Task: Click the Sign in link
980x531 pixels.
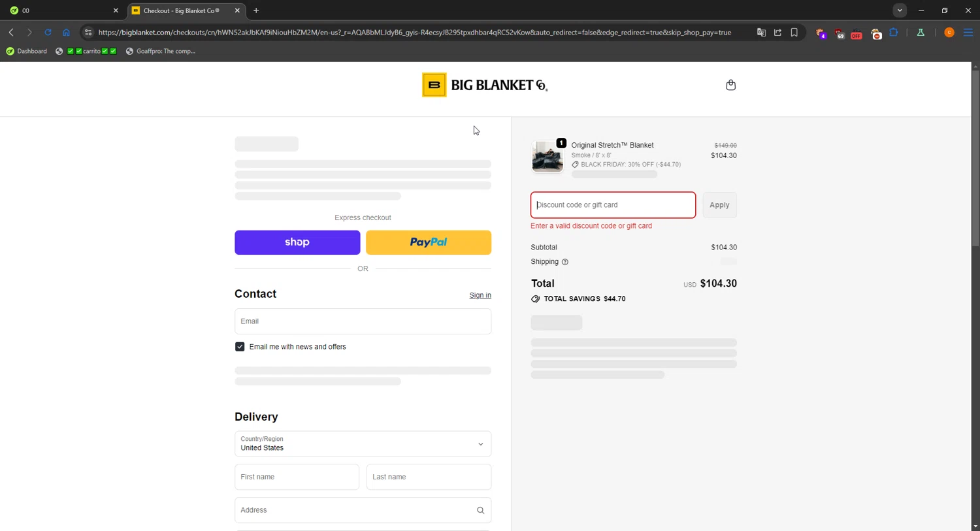Action: (480, 295)
